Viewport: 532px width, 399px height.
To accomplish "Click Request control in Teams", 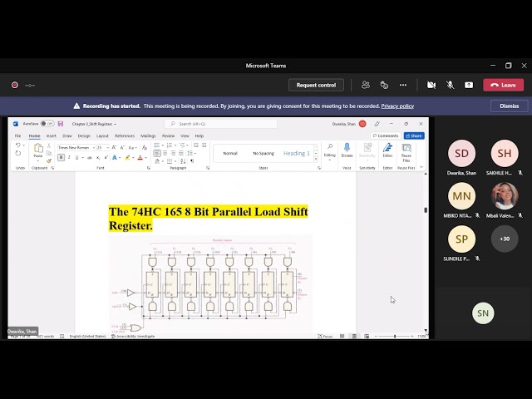I will (316, 85).
